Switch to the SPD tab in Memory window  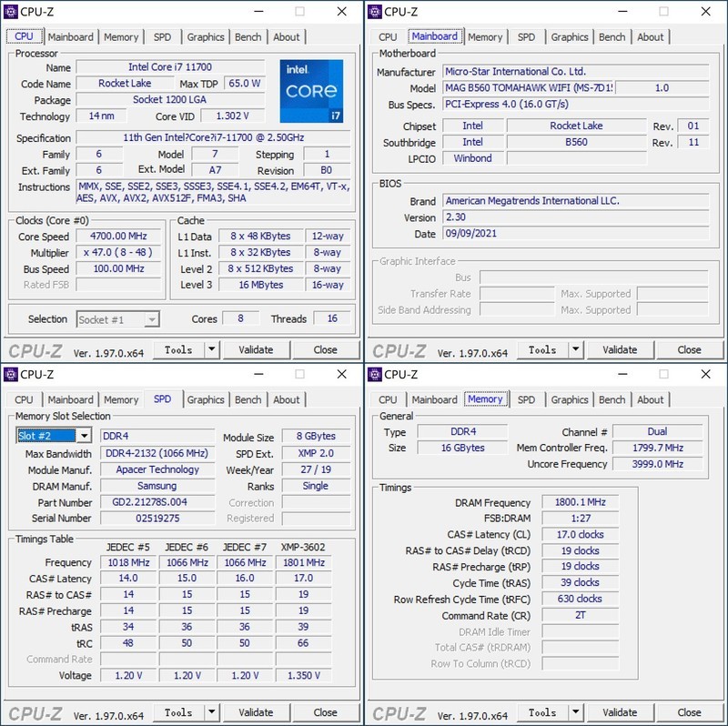click(525, 399)
